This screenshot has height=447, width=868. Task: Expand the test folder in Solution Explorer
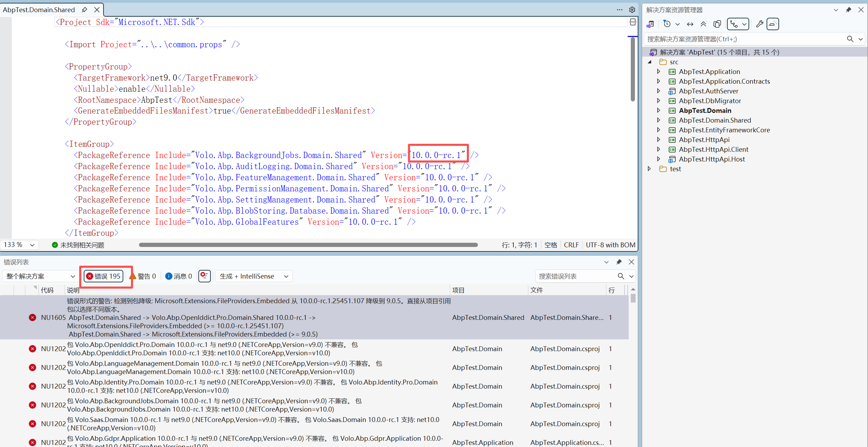650,169
